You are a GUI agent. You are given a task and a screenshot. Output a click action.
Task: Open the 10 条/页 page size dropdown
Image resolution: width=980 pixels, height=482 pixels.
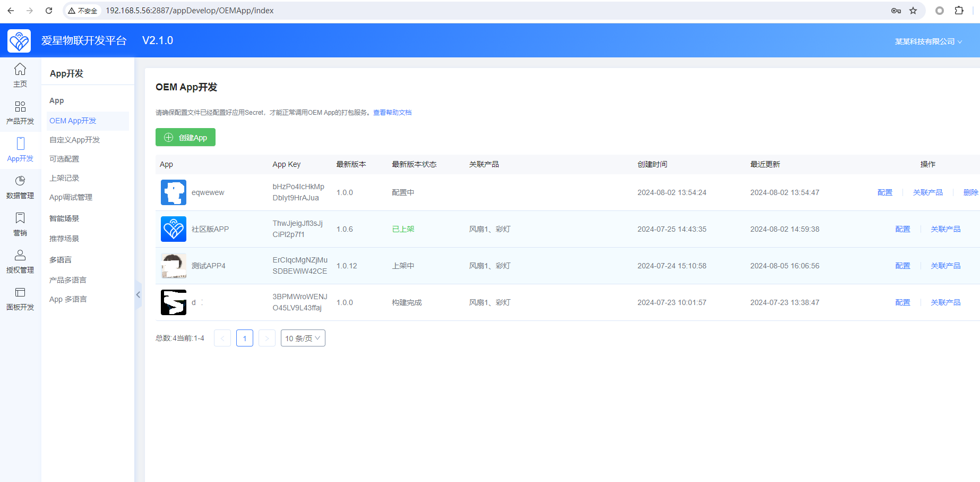pos(303,338)
